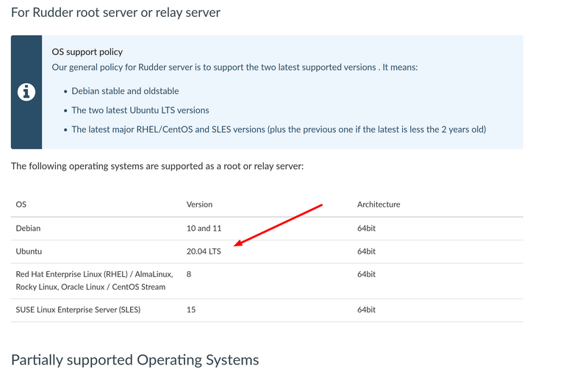Click the 'Debian stable and oldstable' bullet

125,91
